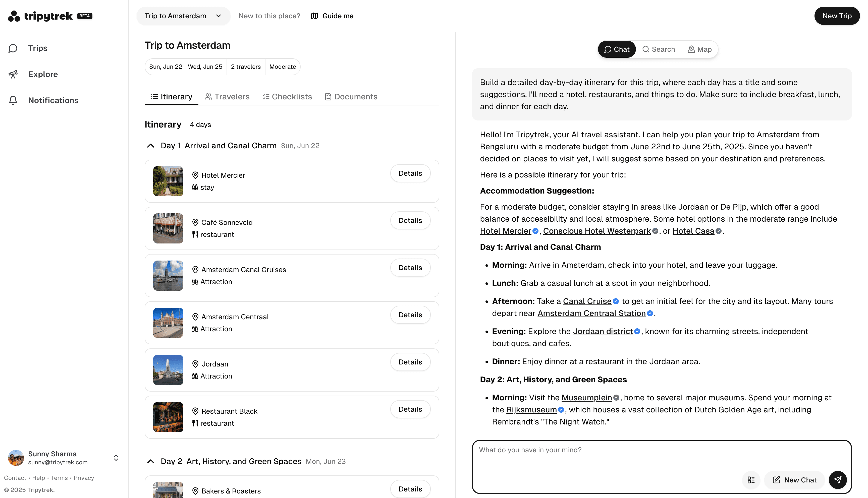Click the New Trip button
The image size is (868, 498).
pos(837,16)
